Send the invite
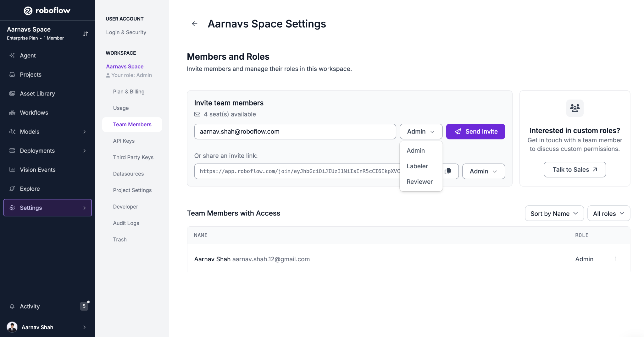Screen dimensions: 644x337 click(475, 132)
